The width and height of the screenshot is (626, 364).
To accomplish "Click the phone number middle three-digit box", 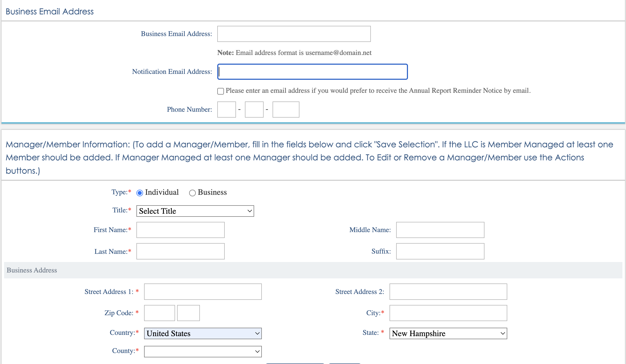I will coord(254,109).
